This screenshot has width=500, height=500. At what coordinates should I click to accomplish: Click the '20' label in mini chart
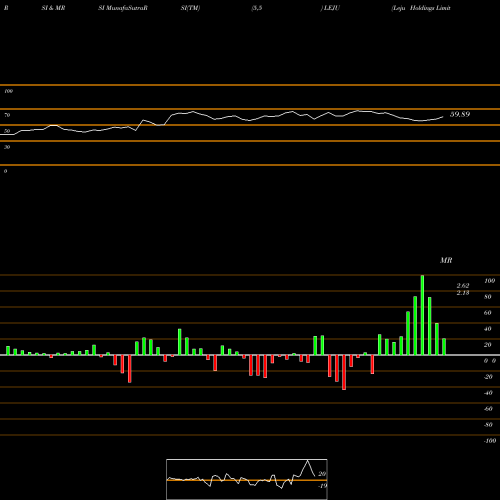tap(322, 474)
